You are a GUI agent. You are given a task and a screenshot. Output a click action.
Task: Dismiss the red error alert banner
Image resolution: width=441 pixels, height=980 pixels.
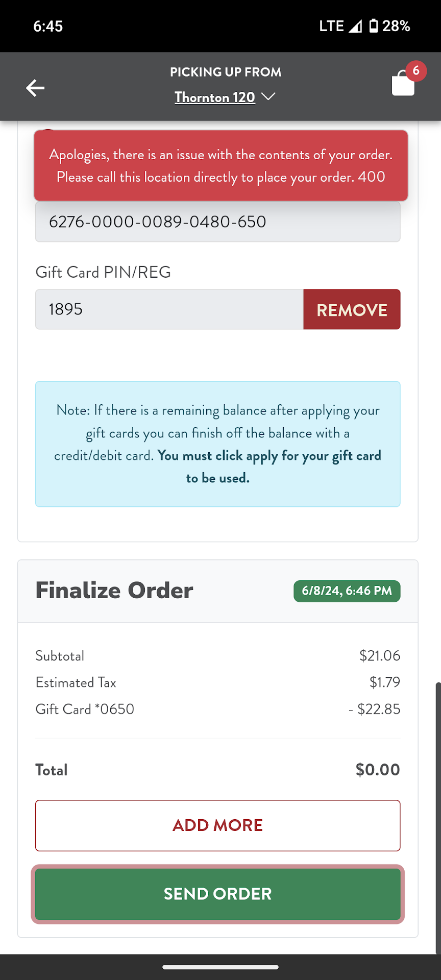point(221,166)
